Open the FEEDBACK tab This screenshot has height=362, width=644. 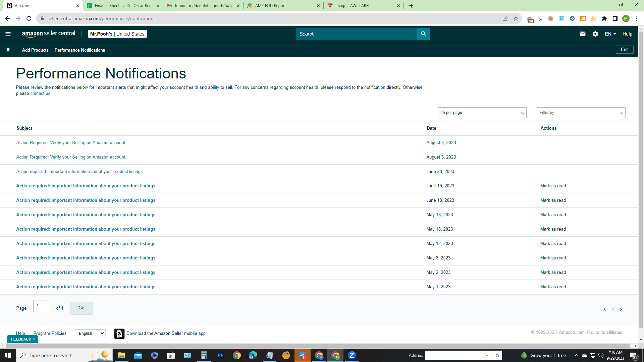21,339
